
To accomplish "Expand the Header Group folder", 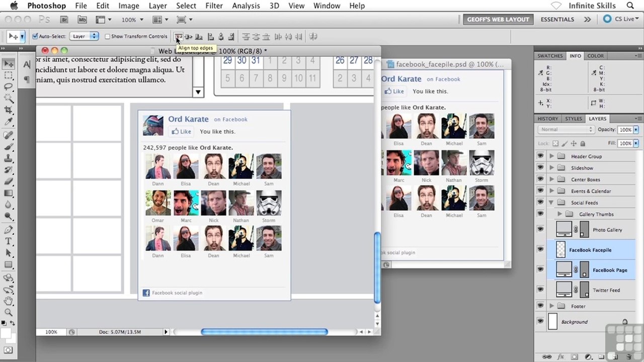I will coord(552,156).
